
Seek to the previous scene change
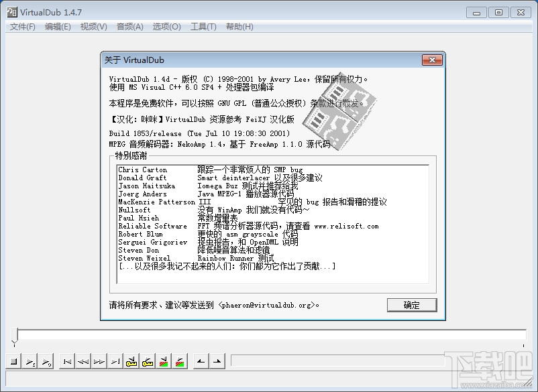coord(164,361)
